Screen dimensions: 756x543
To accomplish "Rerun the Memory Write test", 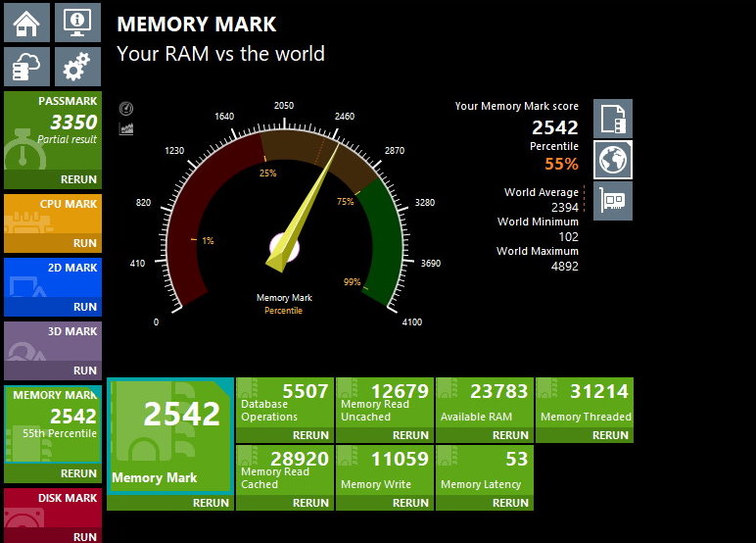I will pos(385,503).
